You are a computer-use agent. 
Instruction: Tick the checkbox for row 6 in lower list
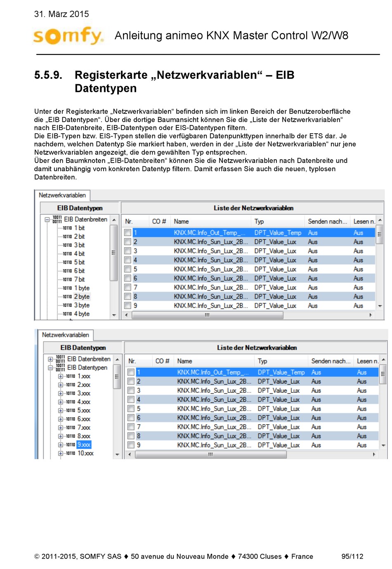tap(131, 418)
